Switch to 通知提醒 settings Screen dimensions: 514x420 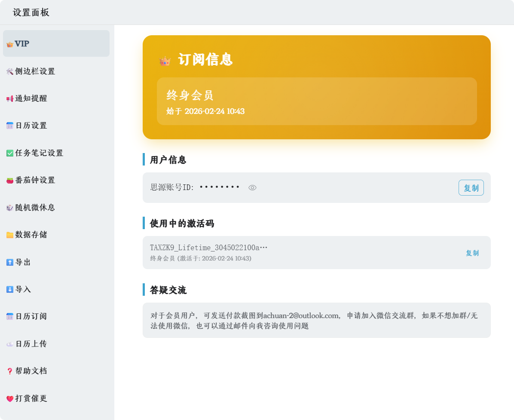point(56,98)
